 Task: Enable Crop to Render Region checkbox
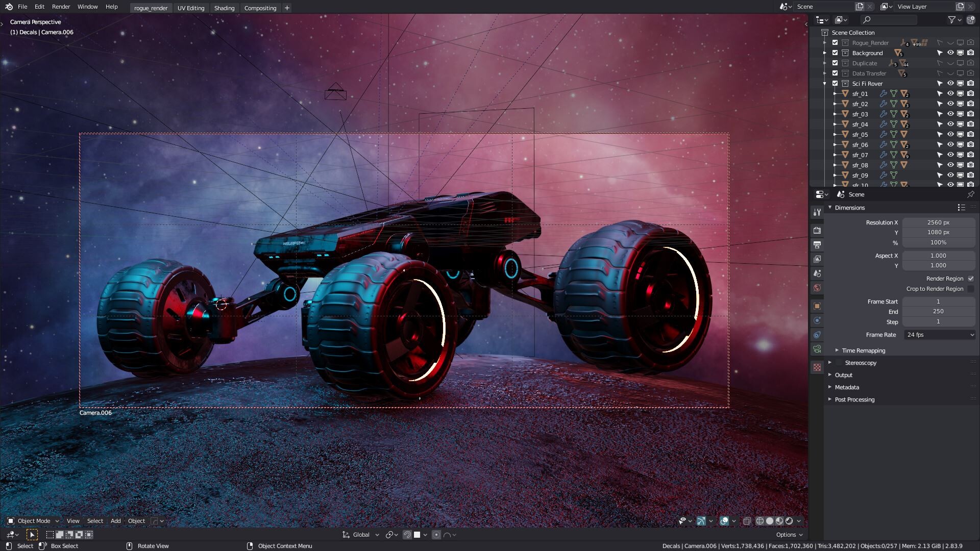[970, 289]
